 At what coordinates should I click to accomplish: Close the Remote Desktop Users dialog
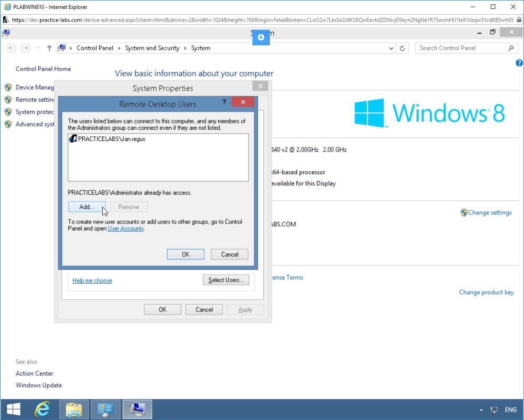[x=243, y=102]
